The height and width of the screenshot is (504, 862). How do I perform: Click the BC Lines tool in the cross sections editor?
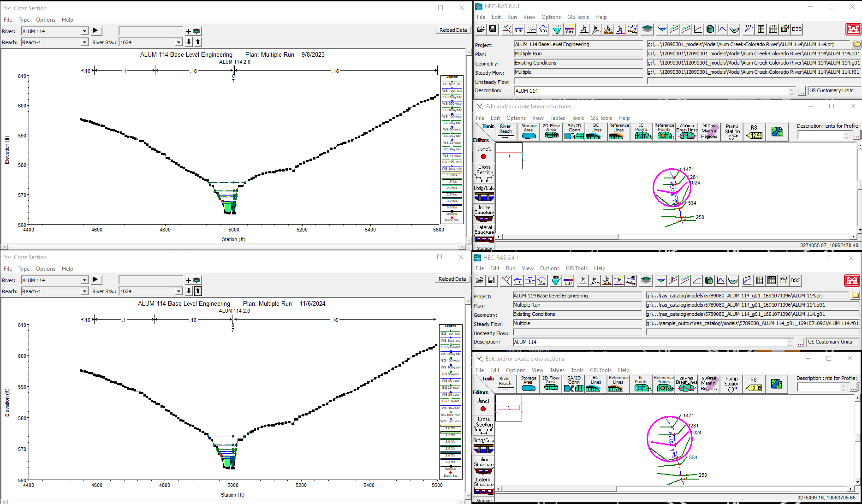click(x=595, y=384)
